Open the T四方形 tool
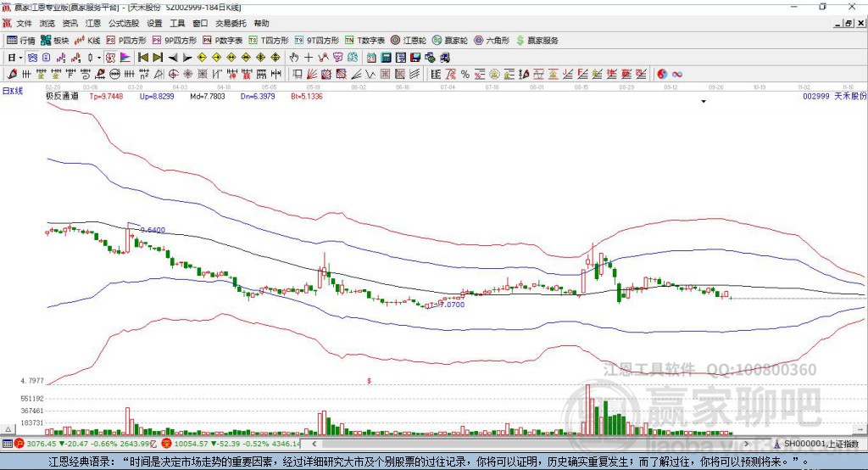The height and width of the screenshot is (470, 868). (269, 41)
